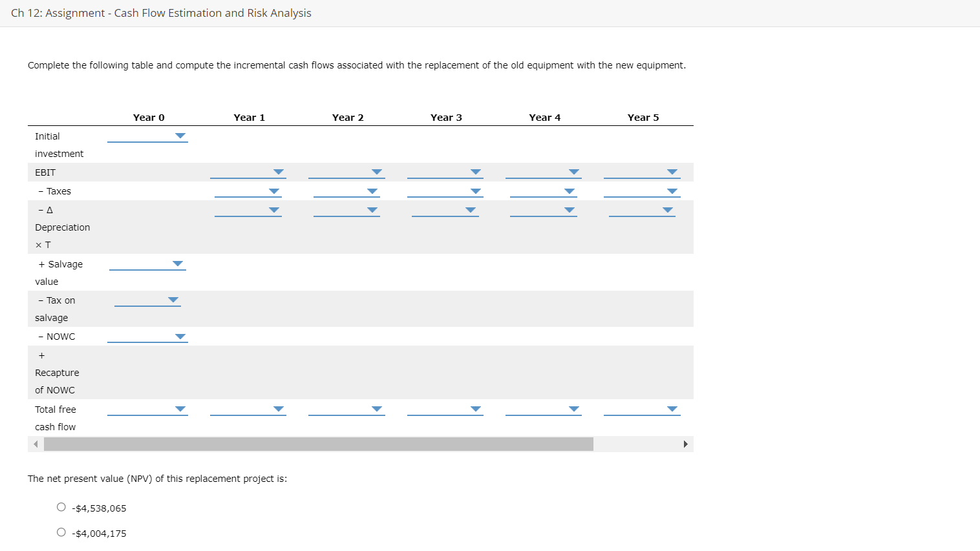The width and height of the screenshot is (980, 551).
Task: Choose the -$4,004,175 NPV answer
Action: 61,531
